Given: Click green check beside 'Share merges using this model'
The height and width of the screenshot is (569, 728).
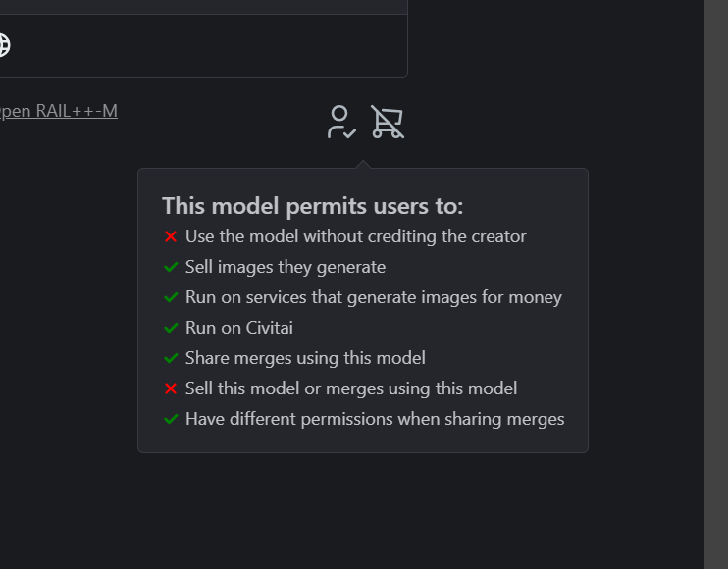Looking at the screenshot, I should point(171,358).
